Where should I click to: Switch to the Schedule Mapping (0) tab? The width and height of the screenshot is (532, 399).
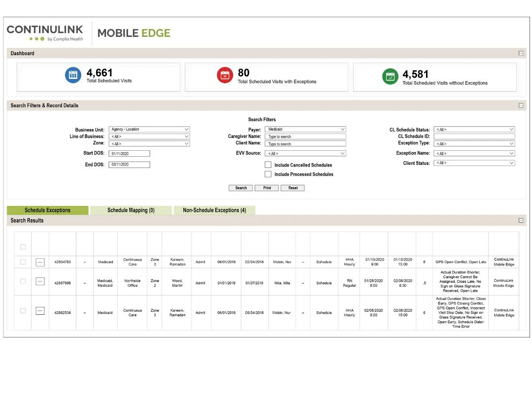point(131,210)
